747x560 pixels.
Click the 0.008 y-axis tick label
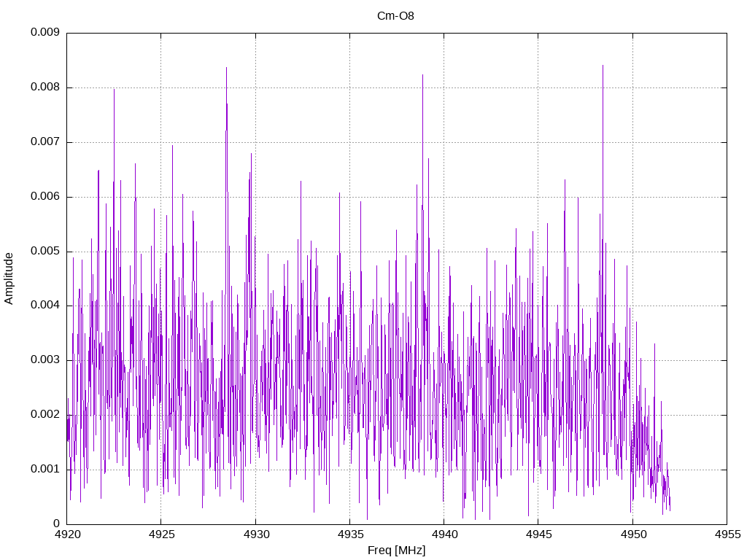(x=44, y=87)
